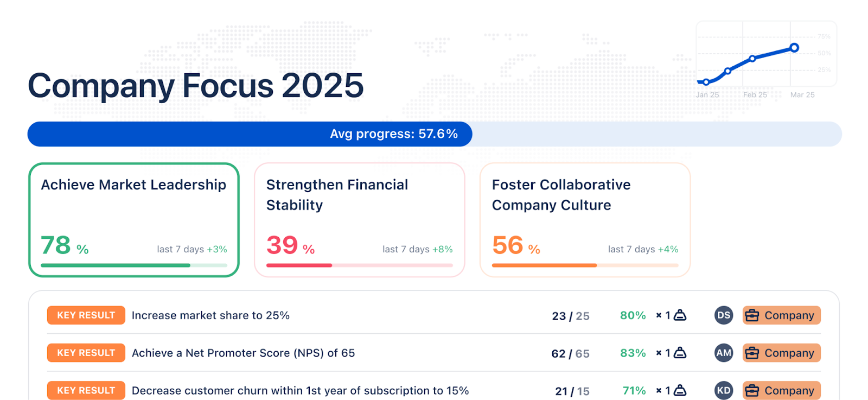Open the Net Promoter Score key result
This screenshot has width=868, height=400.
point(243,353)
